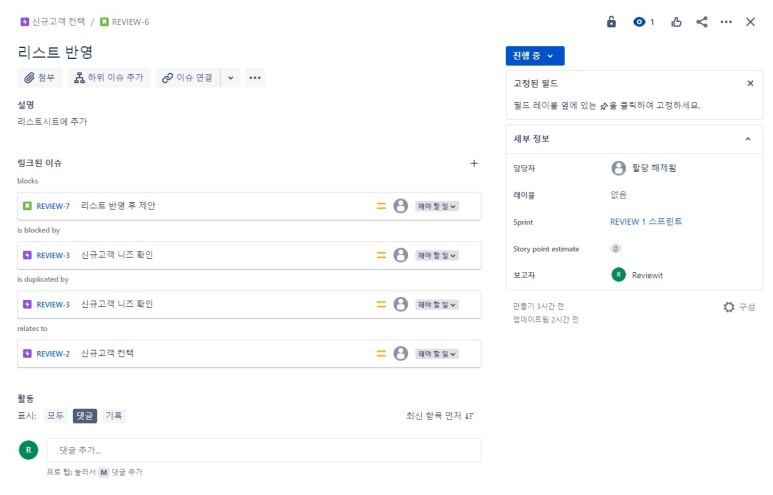Collapse the 세부 정보 section
773x495 pixels.
pos(748,139)
